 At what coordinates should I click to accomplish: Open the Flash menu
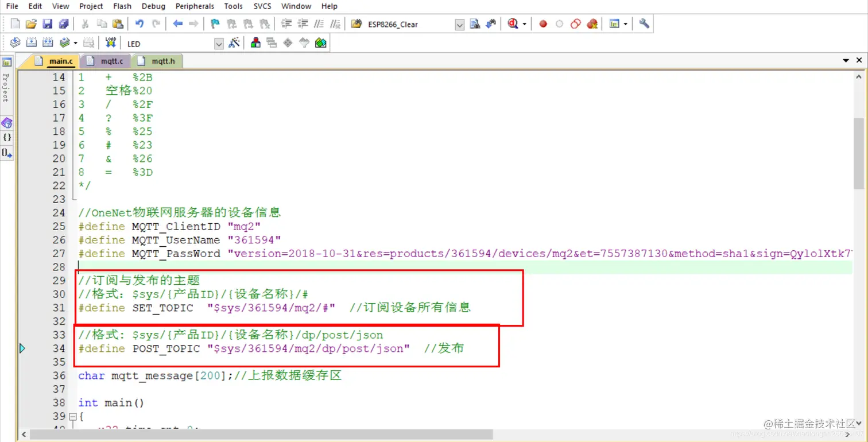pyautogui.click(x=122, y=6)
